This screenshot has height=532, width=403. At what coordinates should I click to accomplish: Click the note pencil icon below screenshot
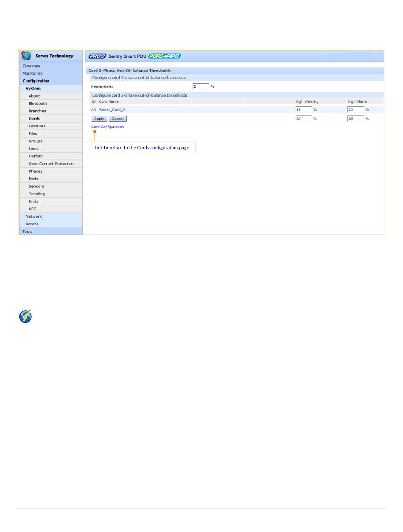point(25,316)
